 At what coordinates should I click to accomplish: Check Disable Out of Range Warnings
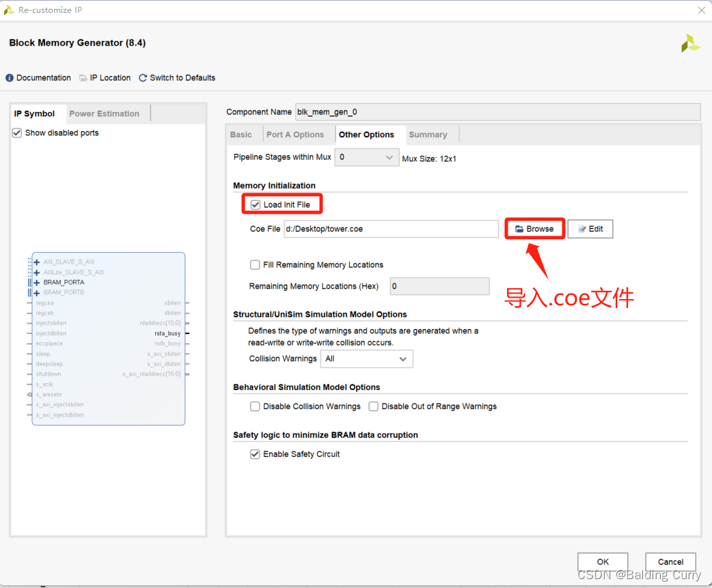click(374, 406)
